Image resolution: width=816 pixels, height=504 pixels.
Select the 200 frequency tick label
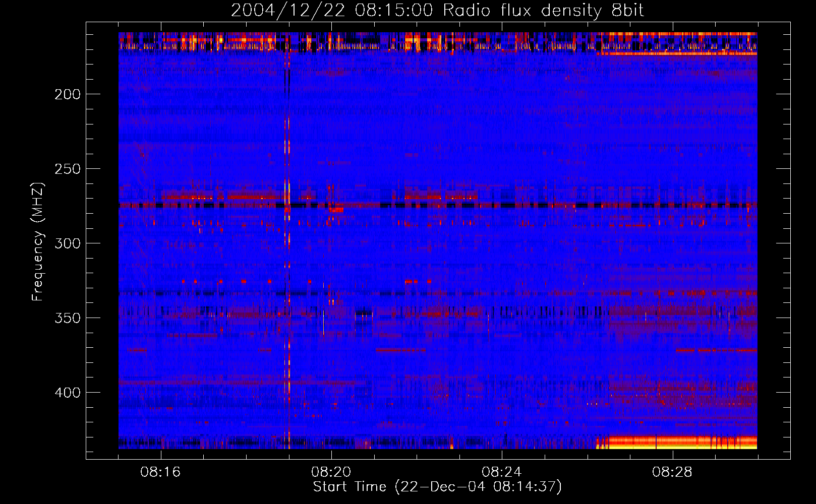tap(68, 94)
